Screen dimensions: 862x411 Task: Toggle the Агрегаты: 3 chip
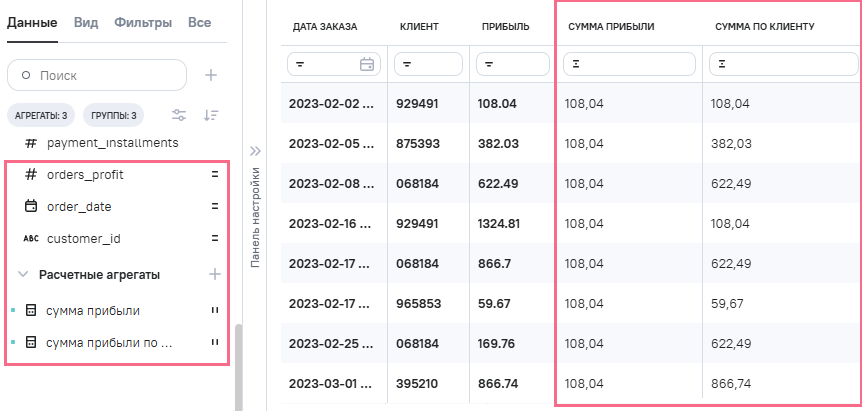click(41, 115)
